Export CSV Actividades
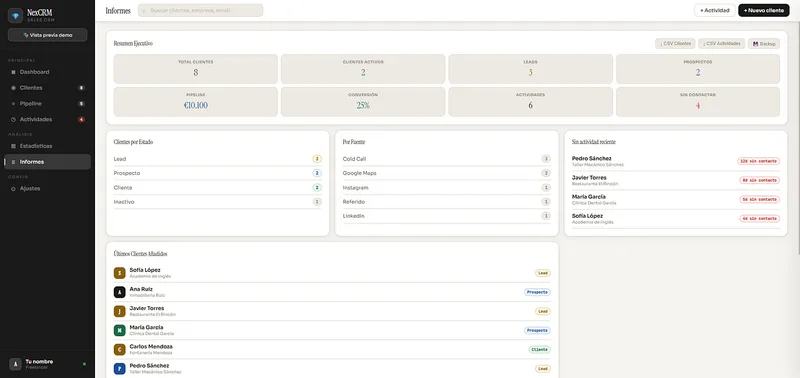 pyautogui.click(x=721, y=44)
